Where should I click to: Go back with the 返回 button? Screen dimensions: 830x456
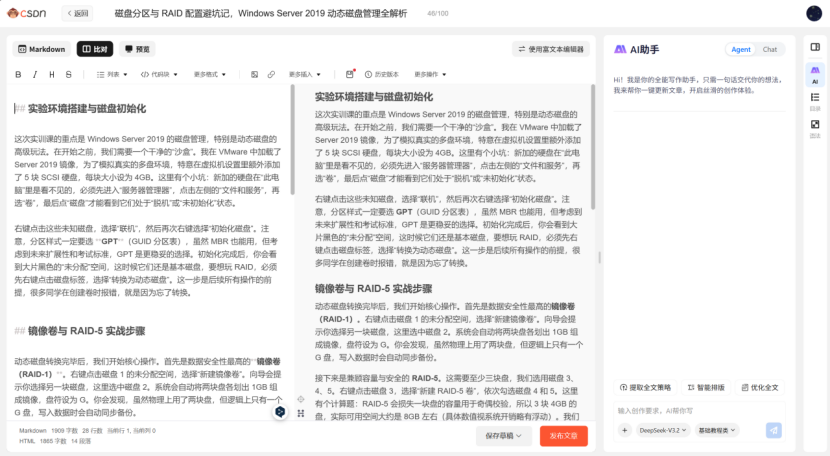(x=77, y=13)
